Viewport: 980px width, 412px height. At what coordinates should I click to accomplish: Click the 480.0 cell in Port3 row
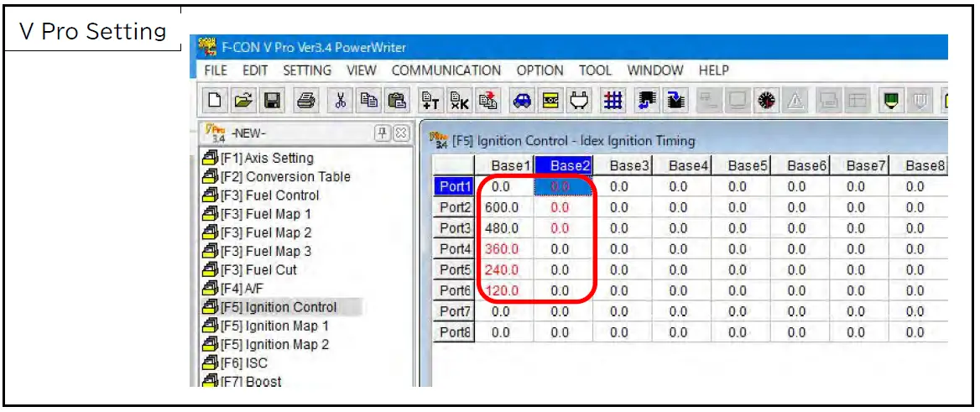[x=504, y=228]
